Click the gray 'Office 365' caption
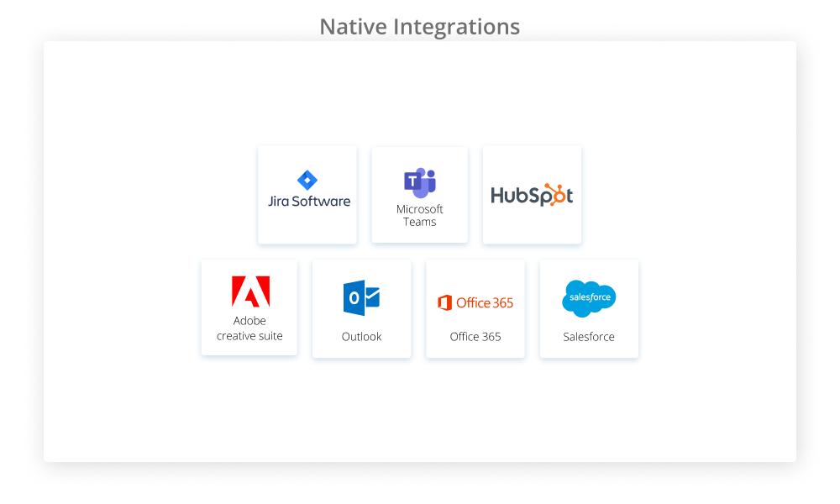840x504 pixels. 475,336
